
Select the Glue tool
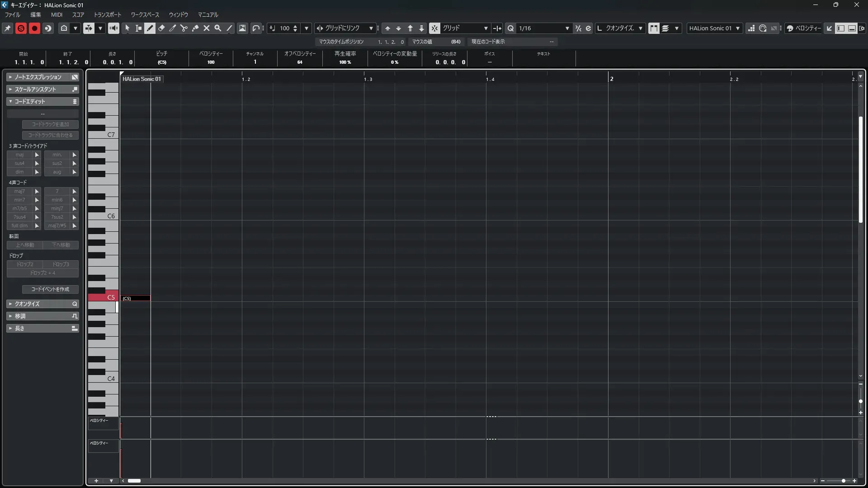195,28
